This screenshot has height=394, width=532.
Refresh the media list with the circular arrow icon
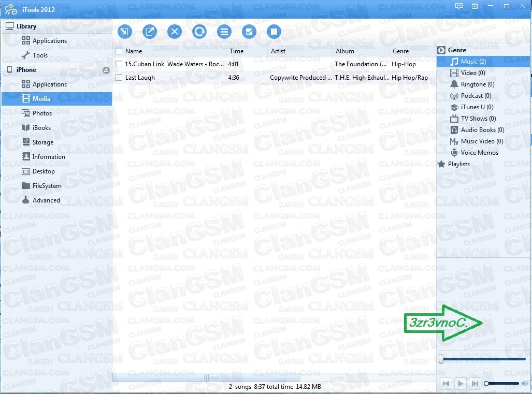point(199,32)
